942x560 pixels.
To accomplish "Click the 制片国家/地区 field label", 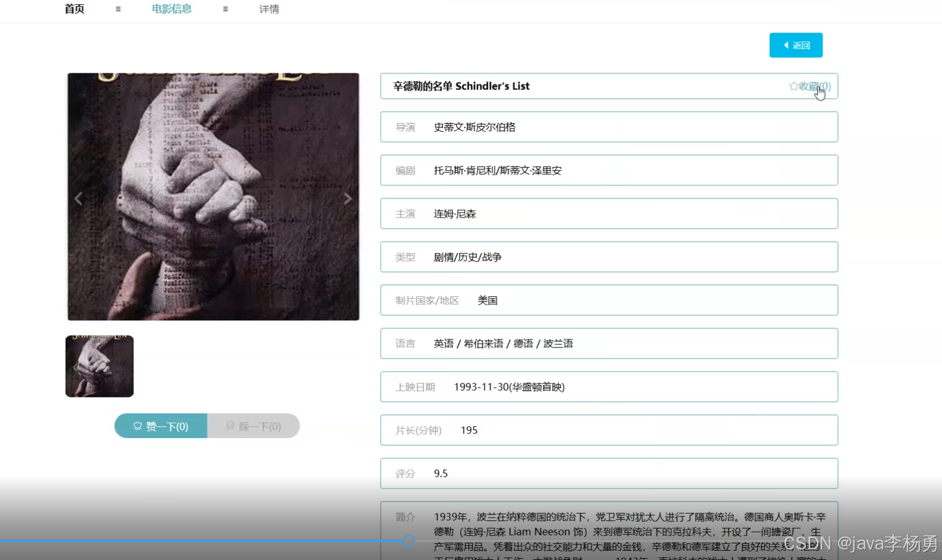I will click(427, 301).
